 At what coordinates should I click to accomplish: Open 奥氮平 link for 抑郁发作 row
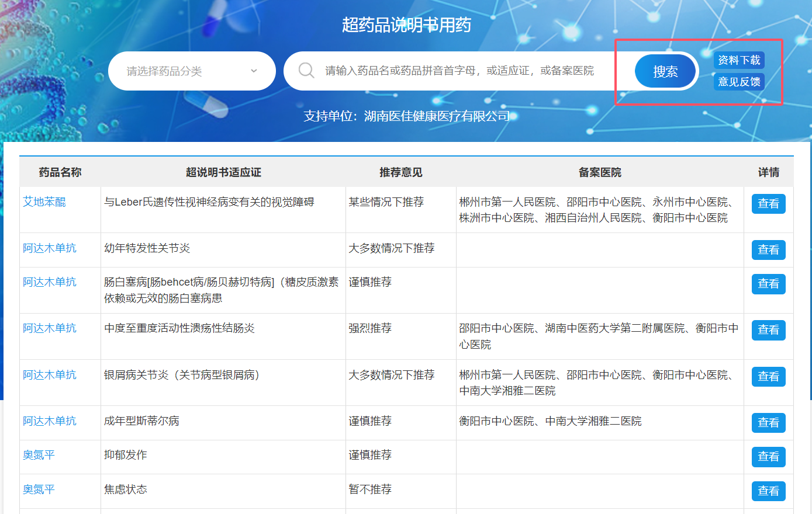pyautogui.click(x=39, y=455)
